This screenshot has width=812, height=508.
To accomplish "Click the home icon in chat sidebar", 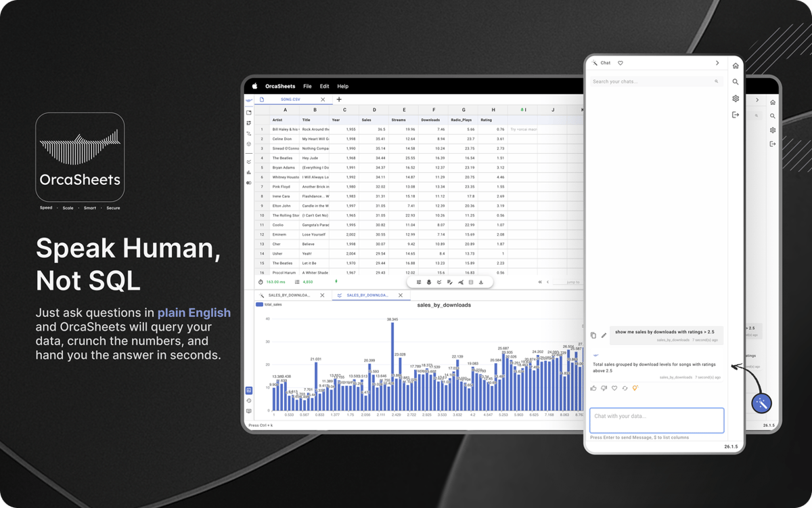I will [736, 66].
